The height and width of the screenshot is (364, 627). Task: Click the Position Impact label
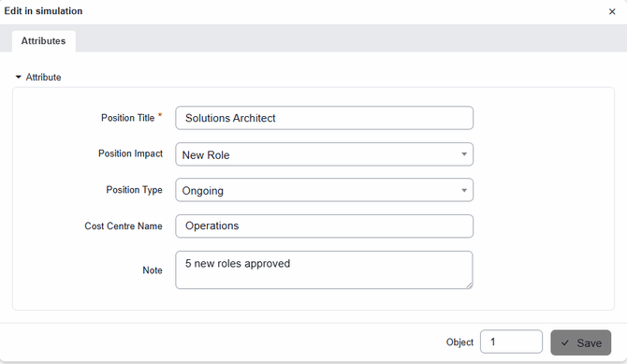130,153
